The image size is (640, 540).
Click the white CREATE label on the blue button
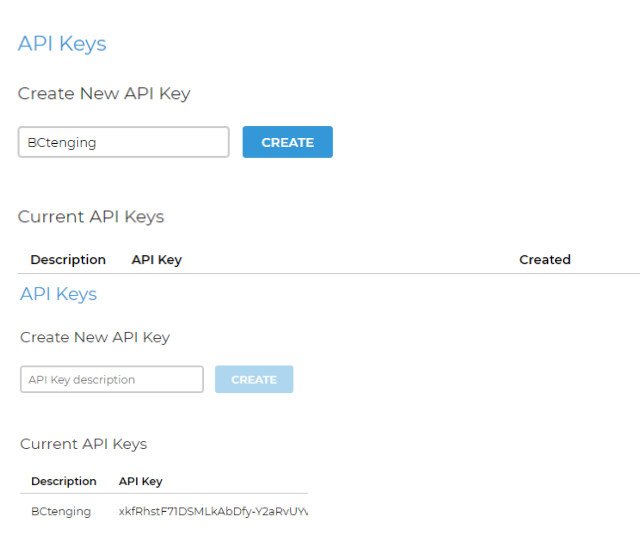coord(288,142)
